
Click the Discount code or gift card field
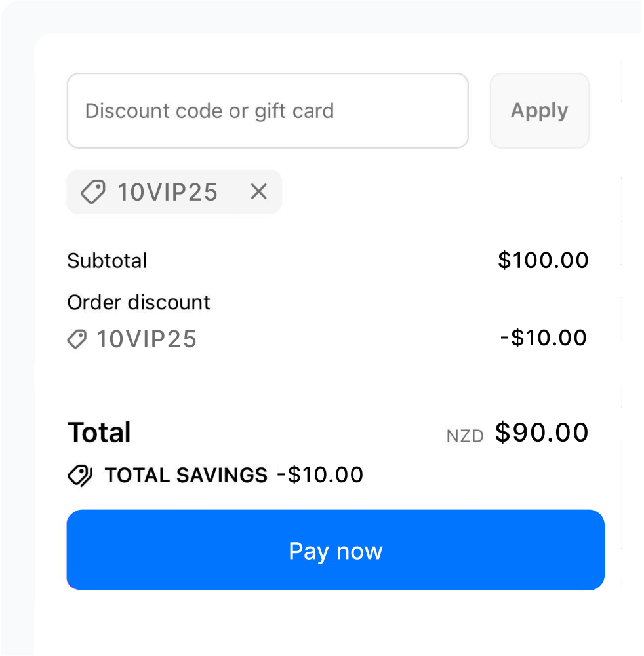(x=268, y=110)
